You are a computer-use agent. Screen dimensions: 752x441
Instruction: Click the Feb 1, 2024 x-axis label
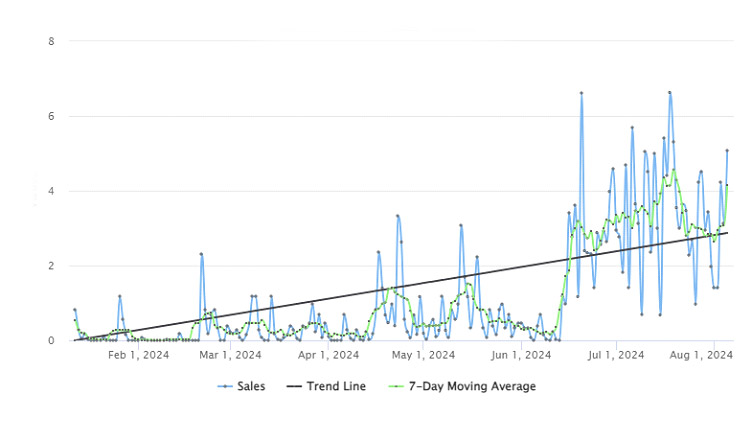[x=137, y=354]
